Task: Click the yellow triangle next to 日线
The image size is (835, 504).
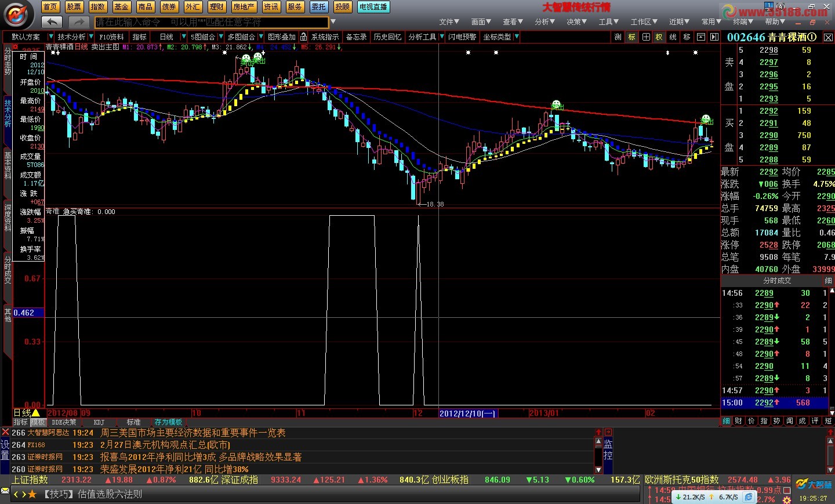Action: 36,413
